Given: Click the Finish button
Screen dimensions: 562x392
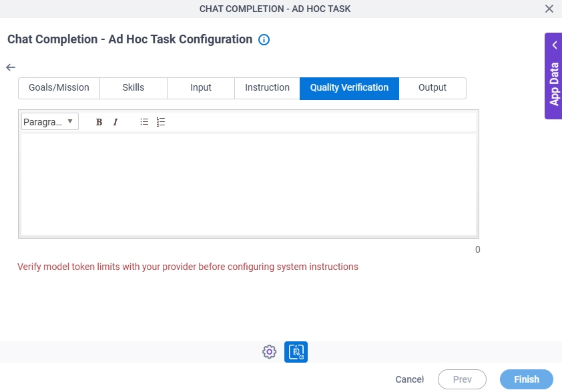Looking at the screenshot, I should click(527, 379).
